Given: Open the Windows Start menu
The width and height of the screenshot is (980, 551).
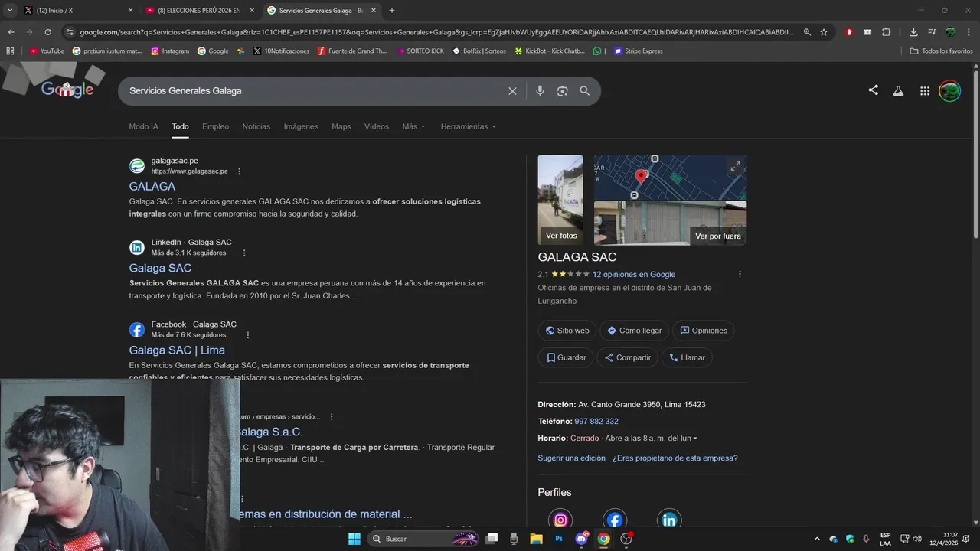Looking at the screenshot, I should [x=354, y=539].
